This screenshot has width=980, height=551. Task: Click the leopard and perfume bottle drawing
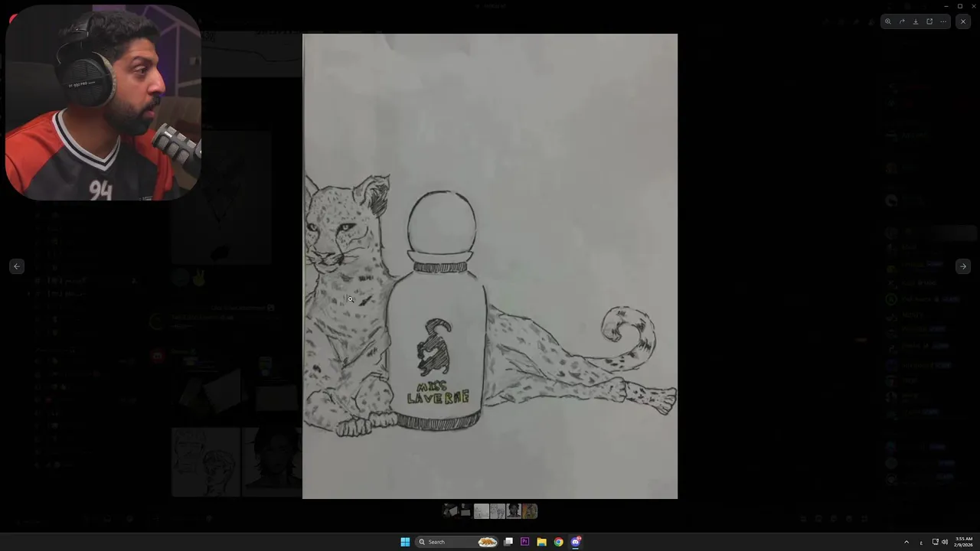(x=490, y=266)
